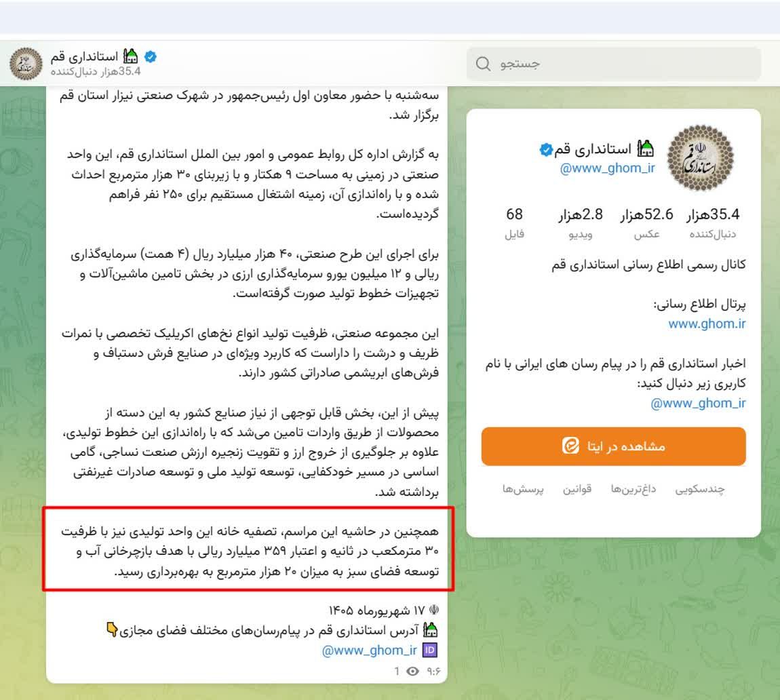Open @www_ghom_ir handle under channel name

608,168
